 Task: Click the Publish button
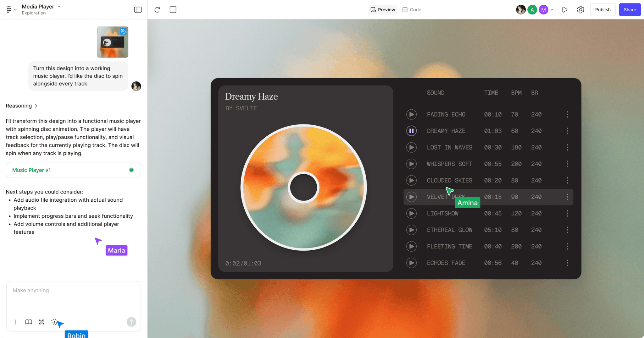pos(603,9)
